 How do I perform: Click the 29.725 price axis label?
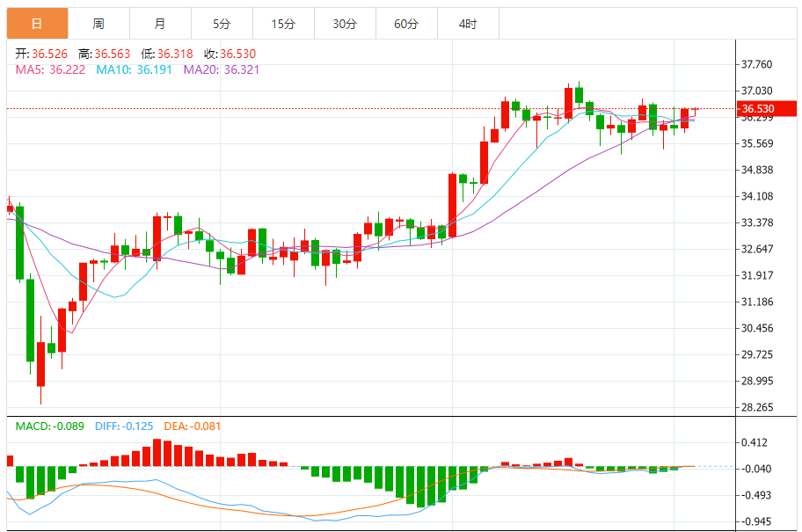click(x=757, y=354)
